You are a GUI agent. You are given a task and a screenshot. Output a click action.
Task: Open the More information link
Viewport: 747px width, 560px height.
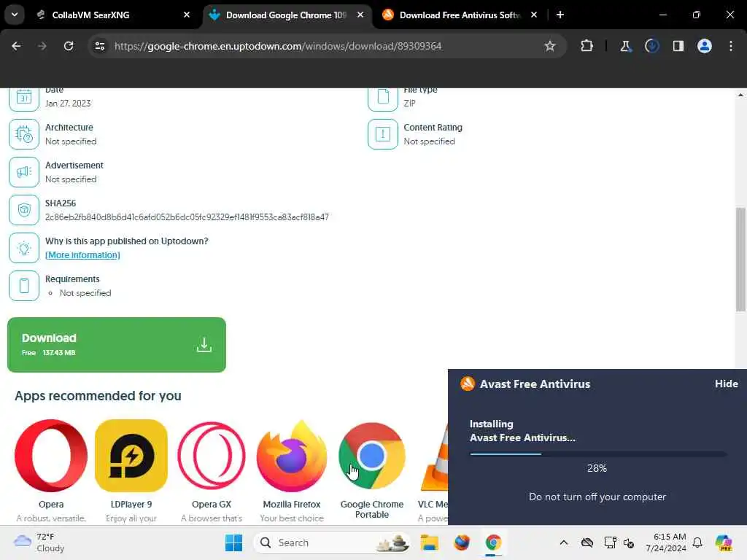click(x=82, y=255)
